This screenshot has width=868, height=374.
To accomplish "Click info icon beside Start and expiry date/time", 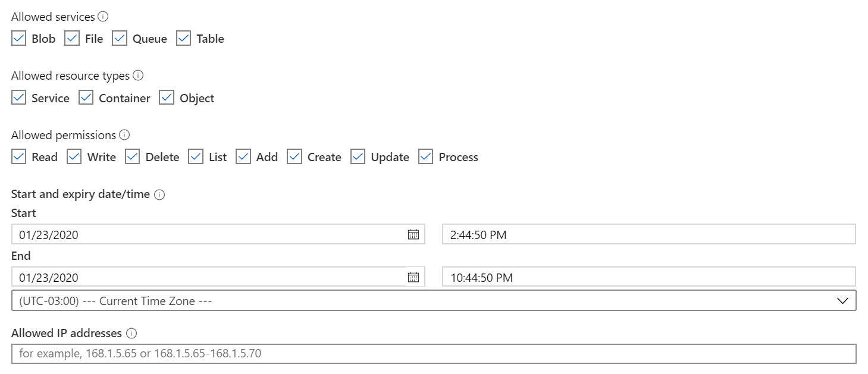I will pos(159,194).
